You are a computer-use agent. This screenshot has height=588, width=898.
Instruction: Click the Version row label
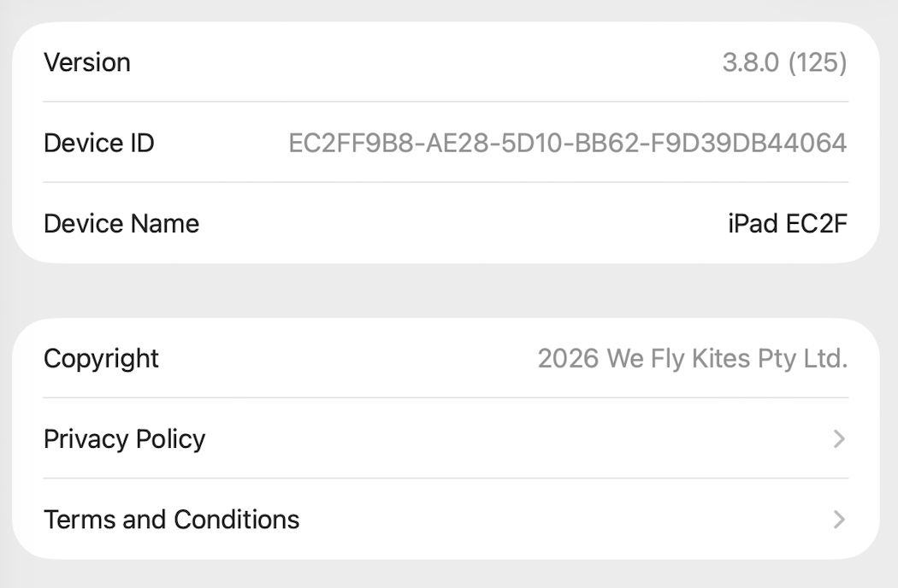[87, 62]
